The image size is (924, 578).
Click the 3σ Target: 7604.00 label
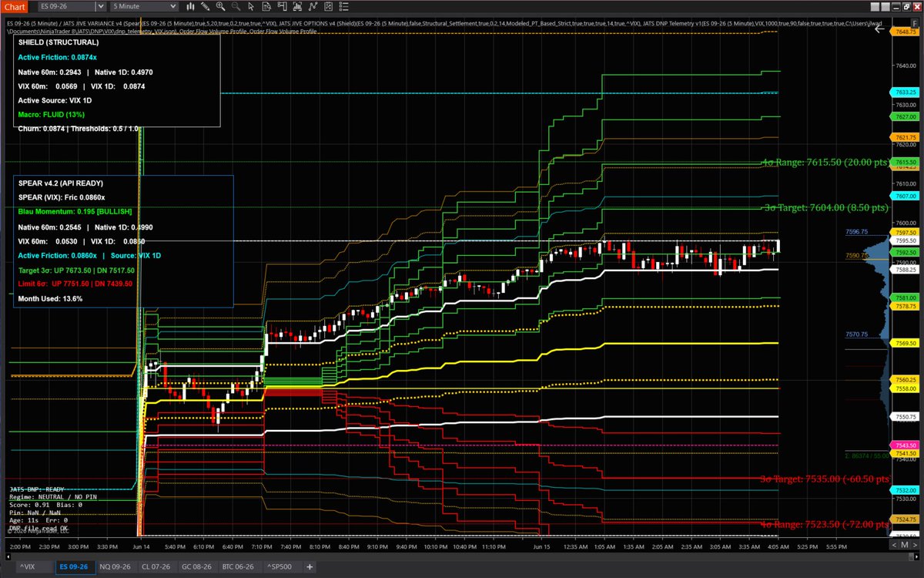(825, 208)
